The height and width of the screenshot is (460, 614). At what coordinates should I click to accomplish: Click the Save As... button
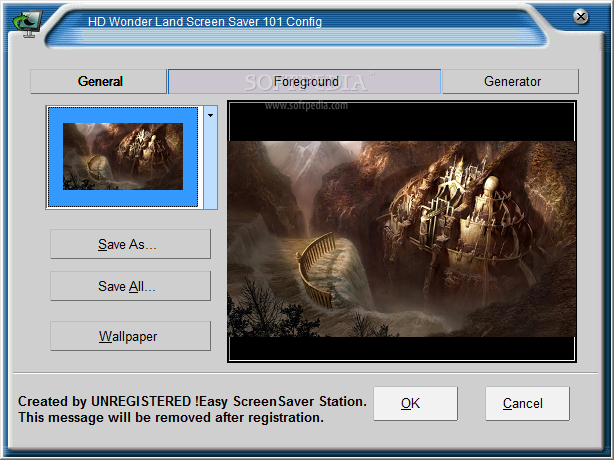coord(130,244)
